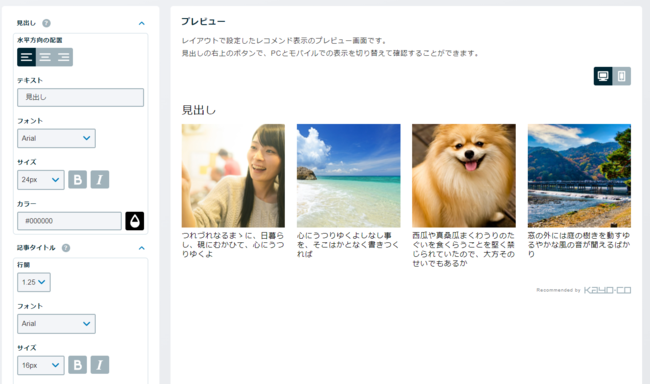This screenshot has height=385, width=650.
Task: Collapse the 記事タイトル section chevron
Action: [x=141, y=248]
